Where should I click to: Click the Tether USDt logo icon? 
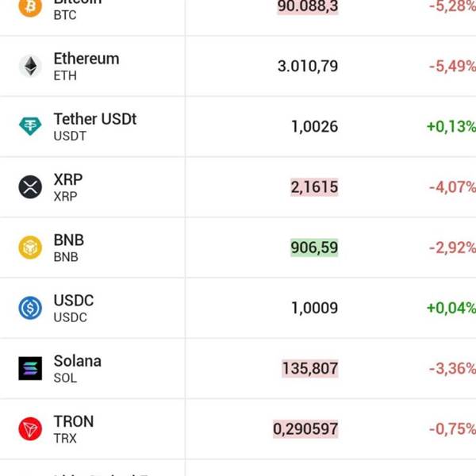[30, 126]
